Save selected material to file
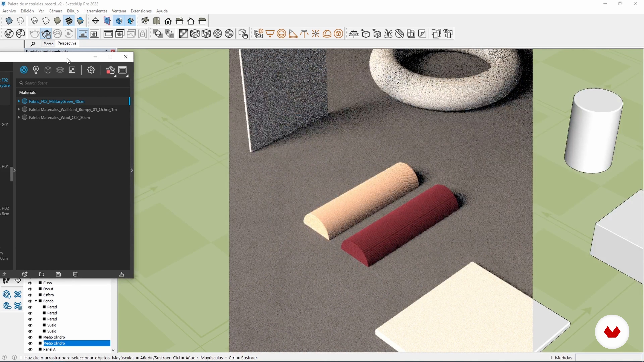Image resolution: width=644 pixels, height=362 pixels. 58,274
